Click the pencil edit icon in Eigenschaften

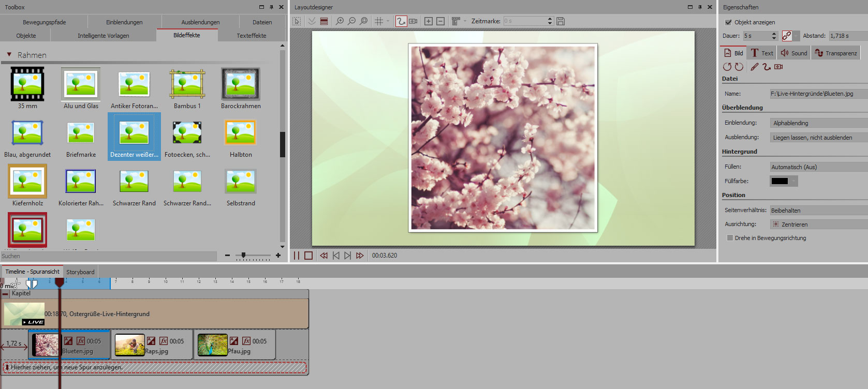coord(755,67)
